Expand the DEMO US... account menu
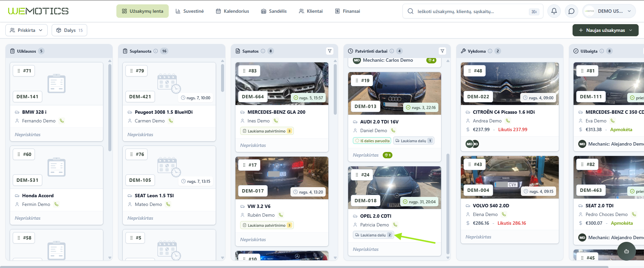Viewport: 644px width, 268px height. (609, 11)
